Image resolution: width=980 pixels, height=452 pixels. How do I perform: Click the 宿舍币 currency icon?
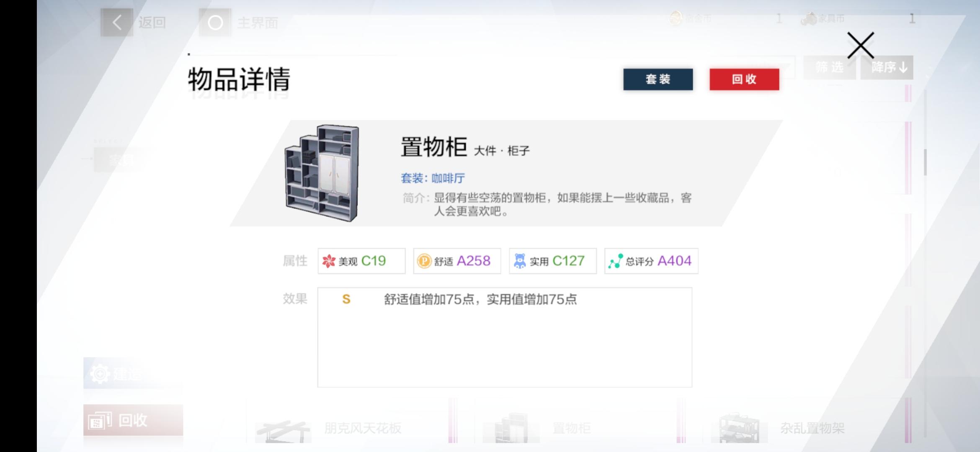(x=675, y=18)
